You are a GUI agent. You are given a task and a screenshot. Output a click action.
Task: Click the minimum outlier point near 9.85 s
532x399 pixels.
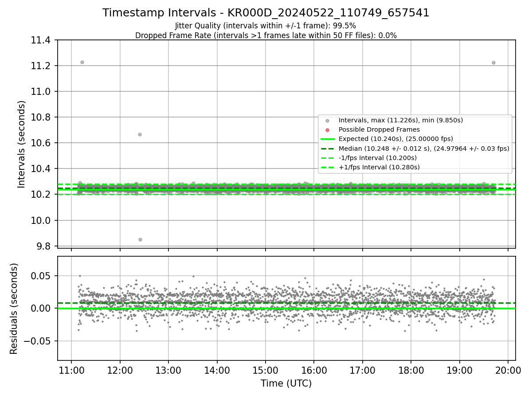pos(140,239)
